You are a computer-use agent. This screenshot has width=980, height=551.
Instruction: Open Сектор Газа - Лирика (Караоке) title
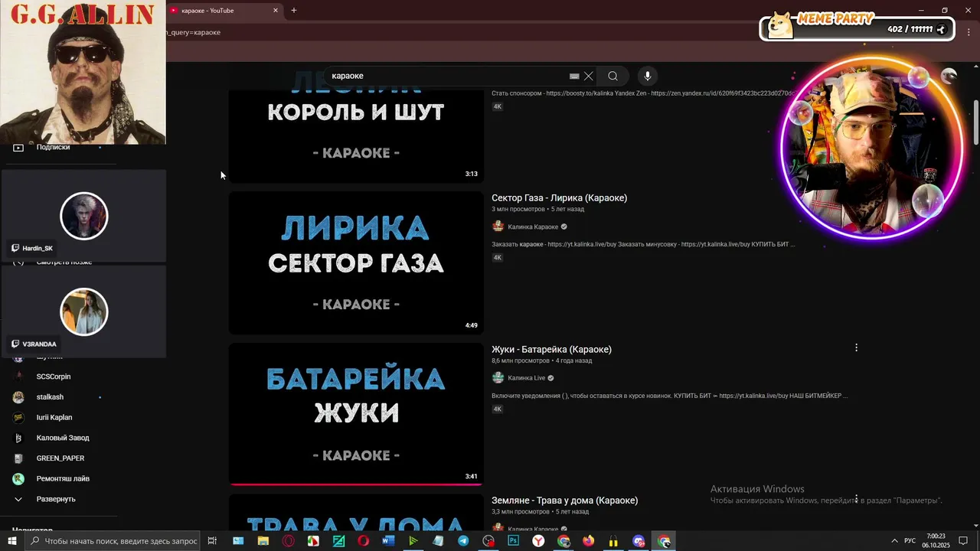(559, 197)
